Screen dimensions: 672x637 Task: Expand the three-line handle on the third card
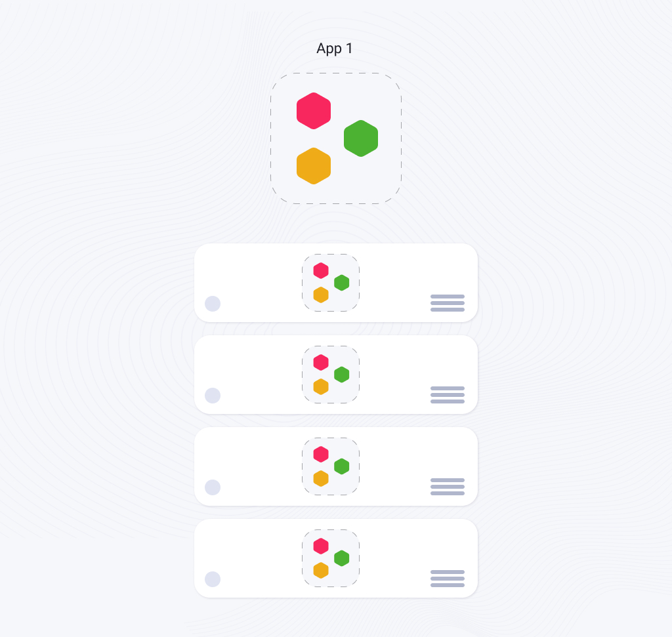(x=448, y=487)
